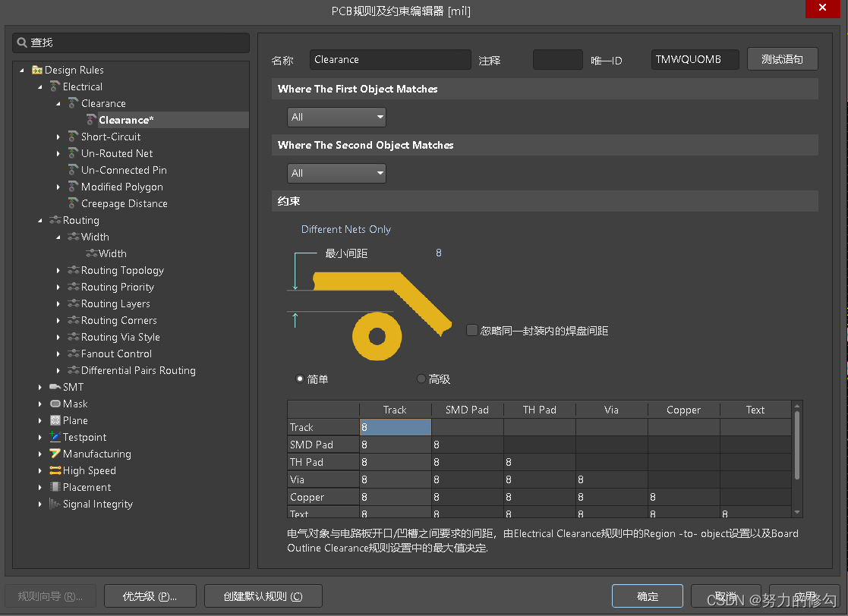The width and height of the screenshot is (848, 616).
Task: Click the Placement category icon
Action: [55, 487]
